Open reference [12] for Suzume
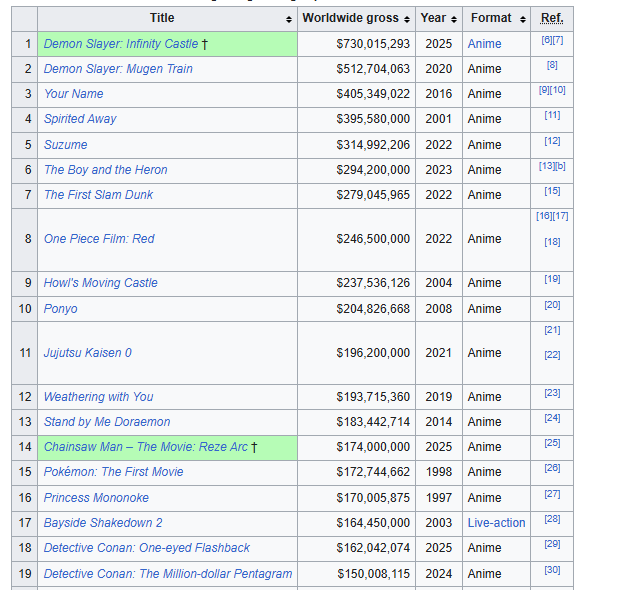621x590 pixels. (552, 141)
